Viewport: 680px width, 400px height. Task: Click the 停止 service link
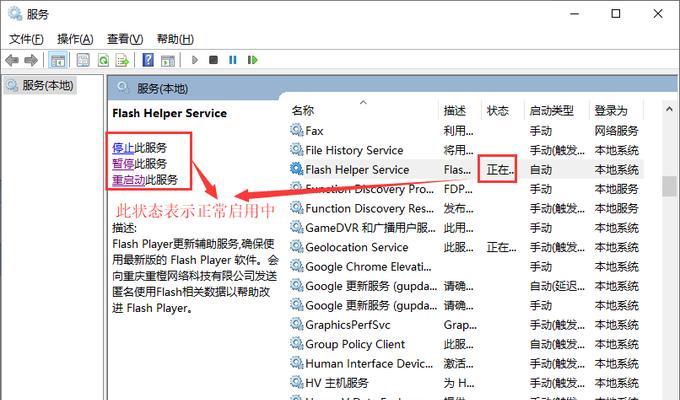tap(123, 148)
